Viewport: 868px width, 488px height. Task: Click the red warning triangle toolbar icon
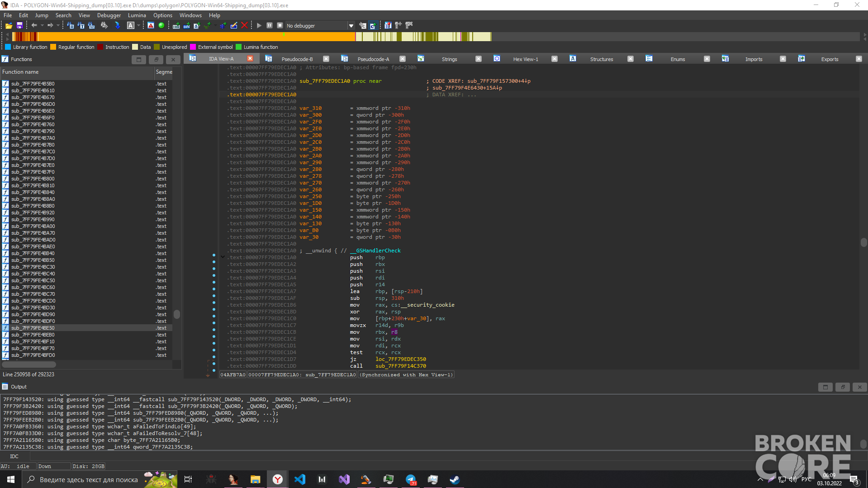pos(151,26)
